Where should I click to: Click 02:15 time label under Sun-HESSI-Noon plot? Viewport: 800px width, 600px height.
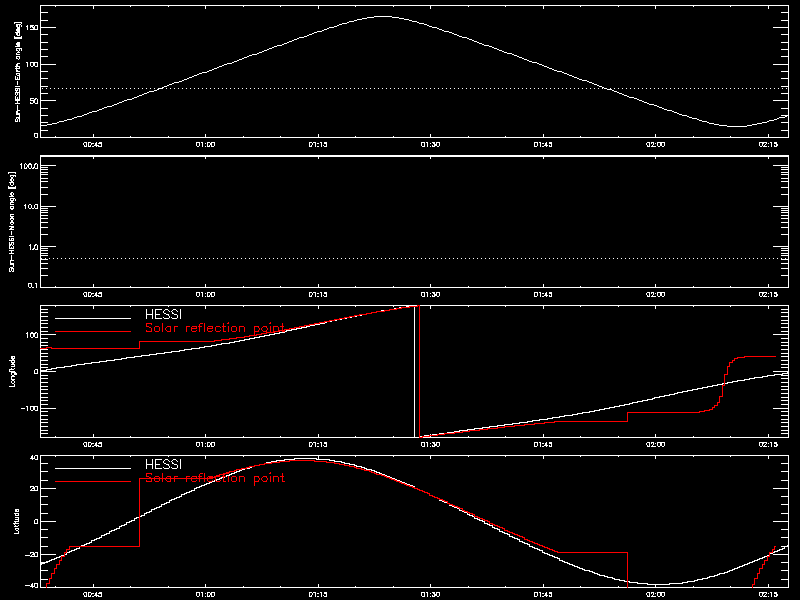[x=768, y=295]
